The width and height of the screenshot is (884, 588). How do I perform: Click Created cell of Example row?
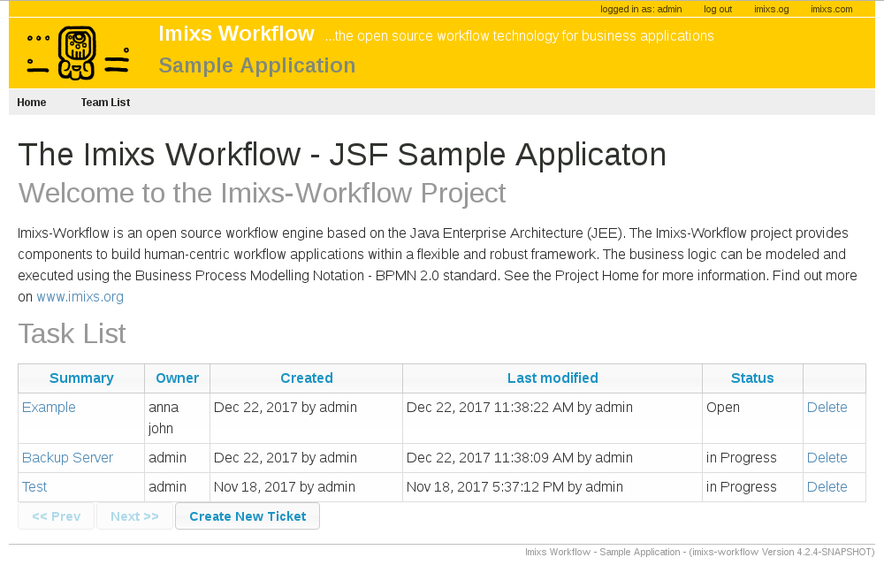[x=306, y=417]
